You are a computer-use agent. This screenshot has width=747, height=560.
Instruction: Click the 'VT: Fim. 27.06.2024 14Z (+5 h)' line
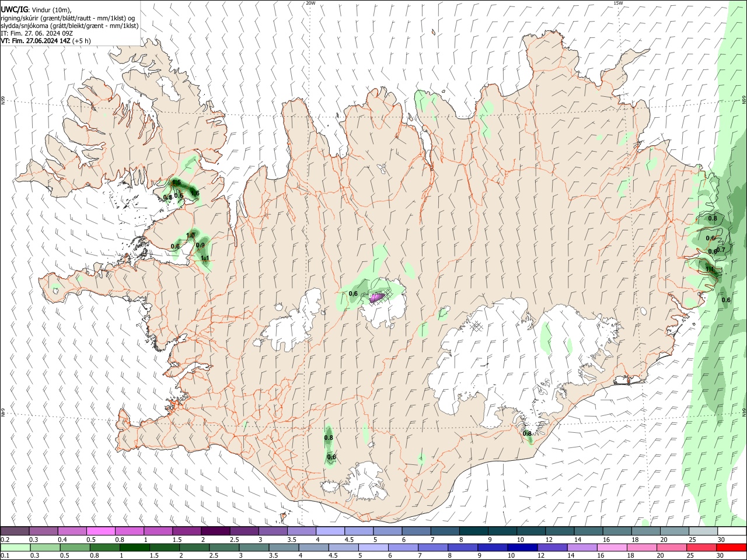click(x=46, y=41)
